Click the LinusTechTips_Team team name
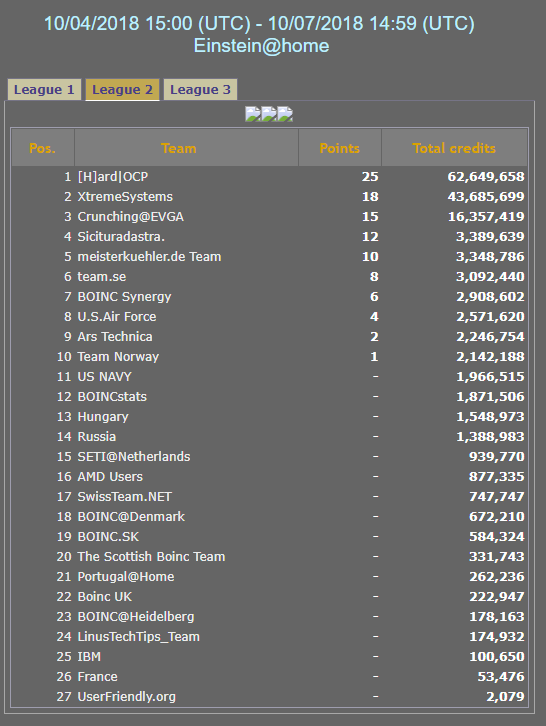This screenshot has width=546, height=726. click(138, 637)
